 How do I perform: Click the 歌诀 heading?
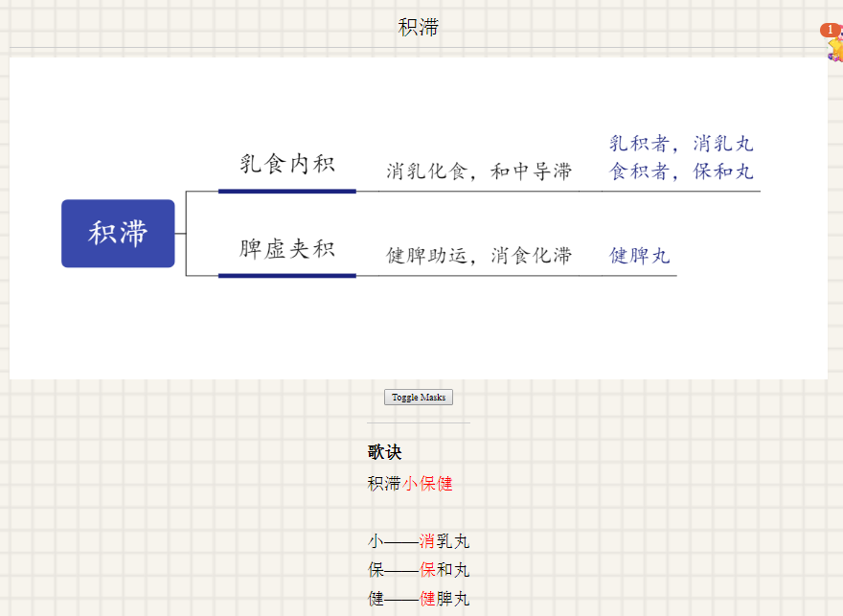click(x=384, y=452)
